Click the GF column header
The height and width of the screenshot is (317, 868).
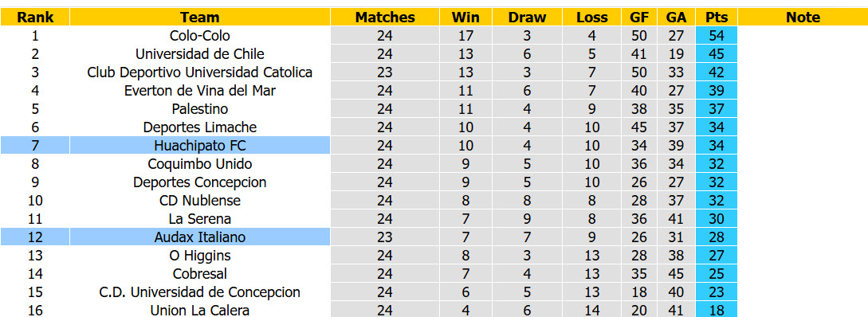639,18
